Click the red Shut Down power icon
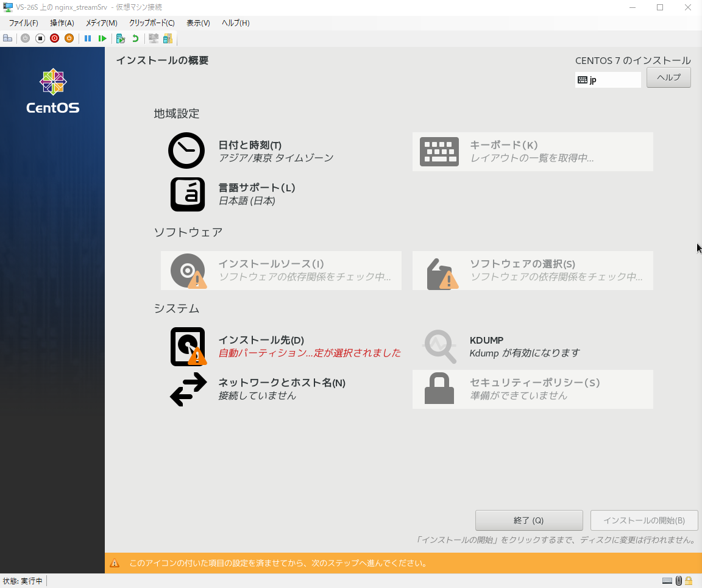702x588 pixels. [x=55, y=38]
